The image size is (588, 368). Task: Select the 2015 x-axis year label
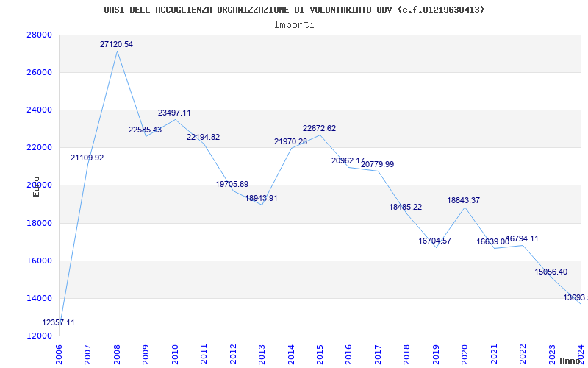[x=320, y=354]
